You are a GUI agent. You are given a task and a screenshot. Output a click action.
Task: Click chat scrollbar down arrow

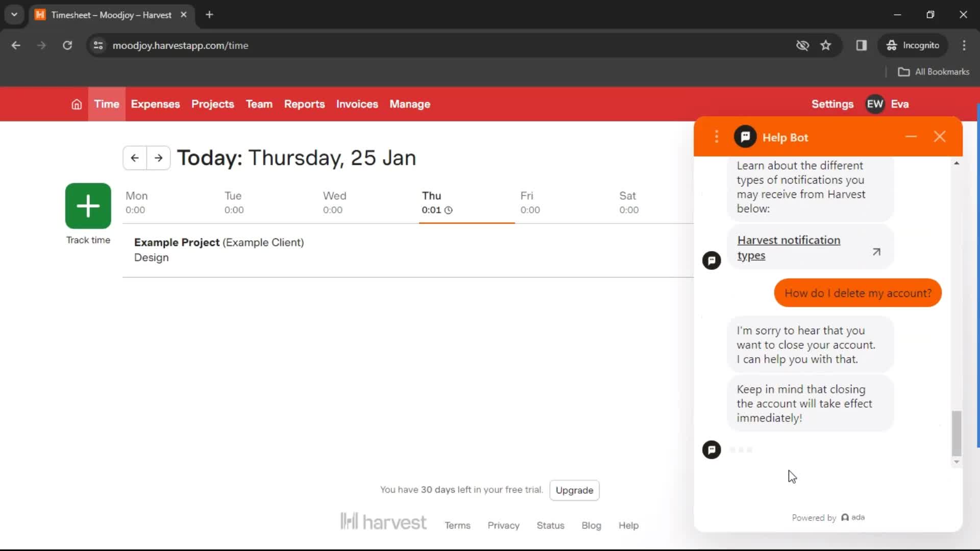pyautogui.click(x=957, y=462)
